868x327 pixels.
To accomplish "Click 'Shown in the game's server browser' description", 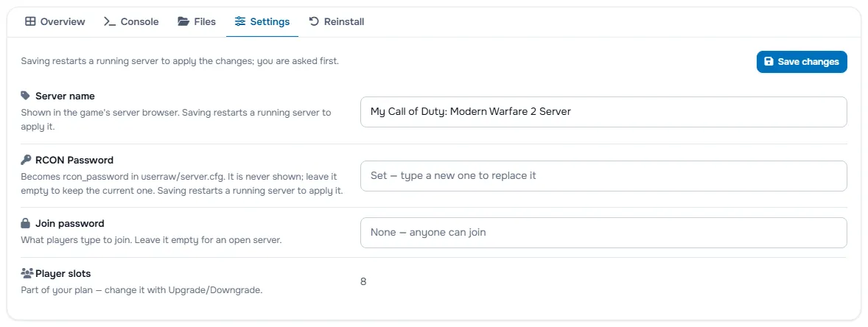I will [176, 119].
